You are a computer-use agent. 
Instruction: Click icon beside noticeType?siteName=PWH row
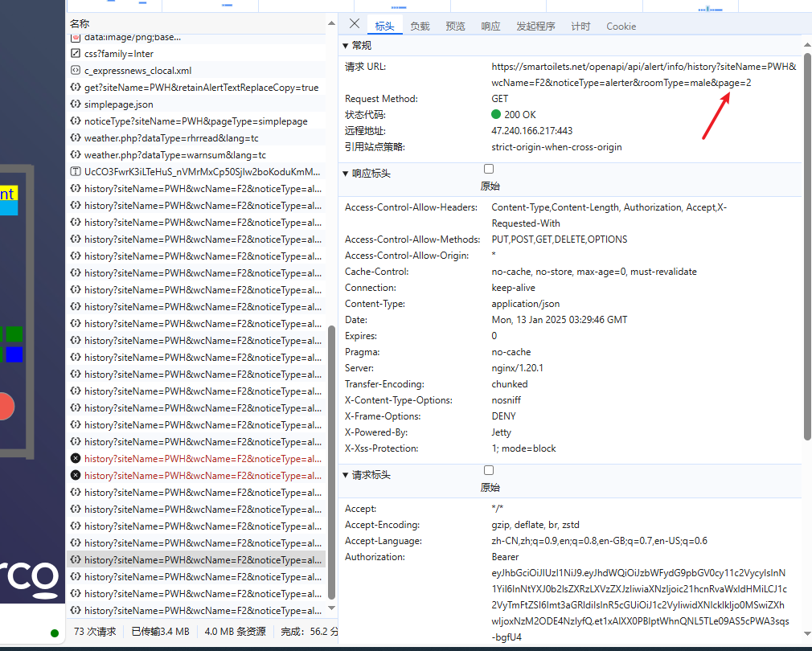76,121
